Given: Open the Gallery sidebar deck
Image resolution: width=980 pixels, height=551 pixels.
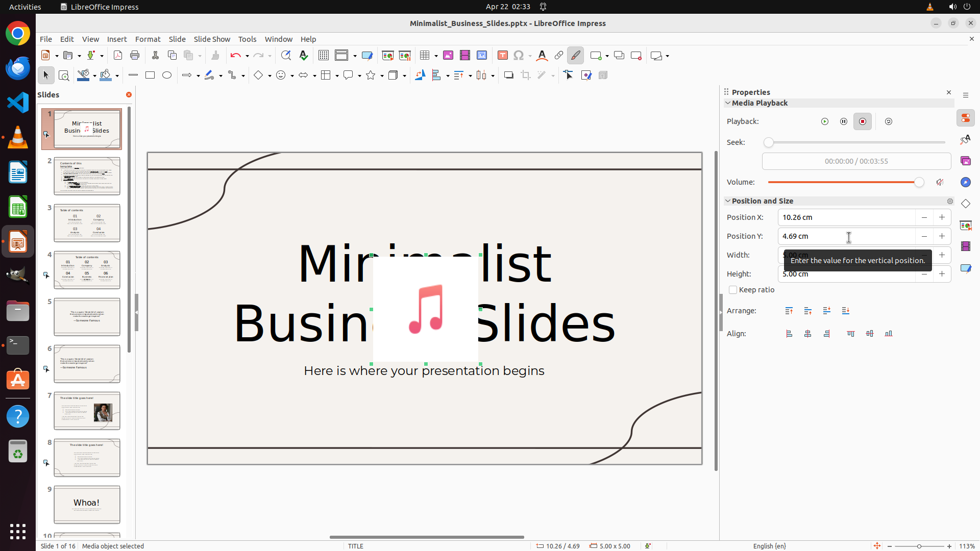Looking at the screenshot, I should (965, 161).
